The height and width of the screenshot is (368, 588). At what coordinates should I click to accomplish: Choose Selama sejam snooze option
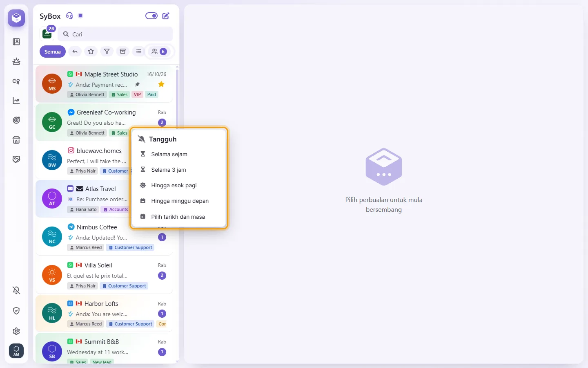178,154
